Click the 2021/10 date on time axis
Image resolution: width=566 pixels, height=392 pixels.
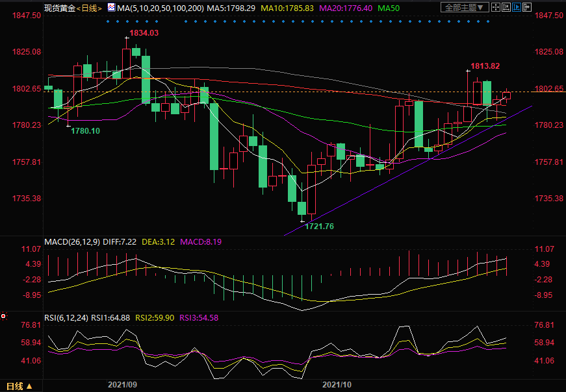pos(338,384)
